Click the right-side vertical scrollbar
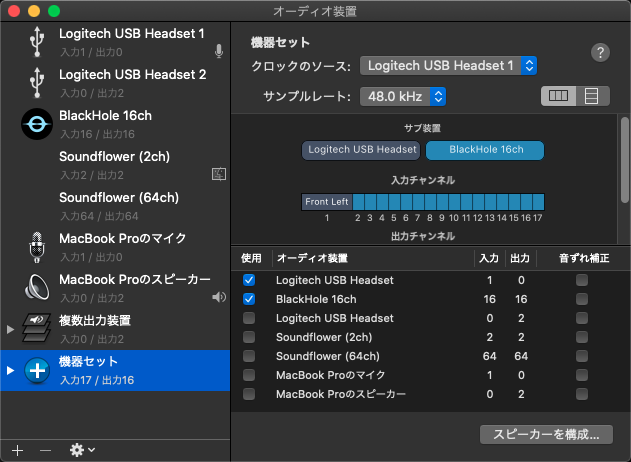The height and width of the screenshot is (462, 631). coord(625,160)
